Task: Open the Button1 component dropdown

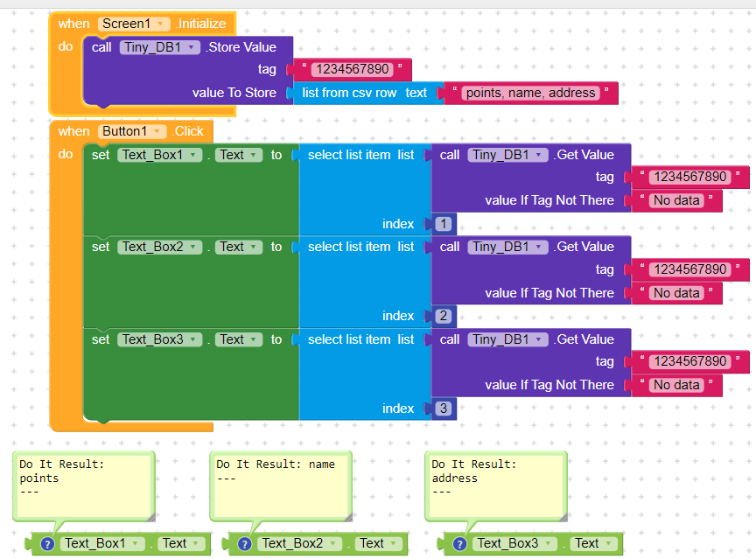Action: pos(132,131)
